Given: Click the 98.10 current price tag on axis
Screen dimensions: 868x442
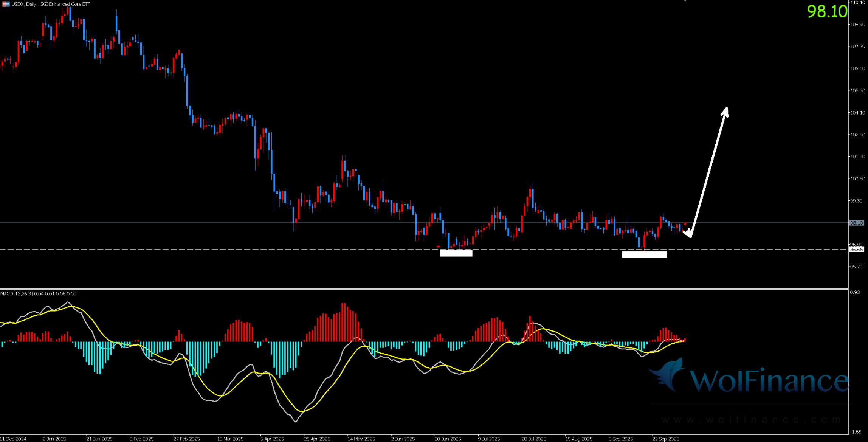Looking at the screenshot, I should coord(856,223).
